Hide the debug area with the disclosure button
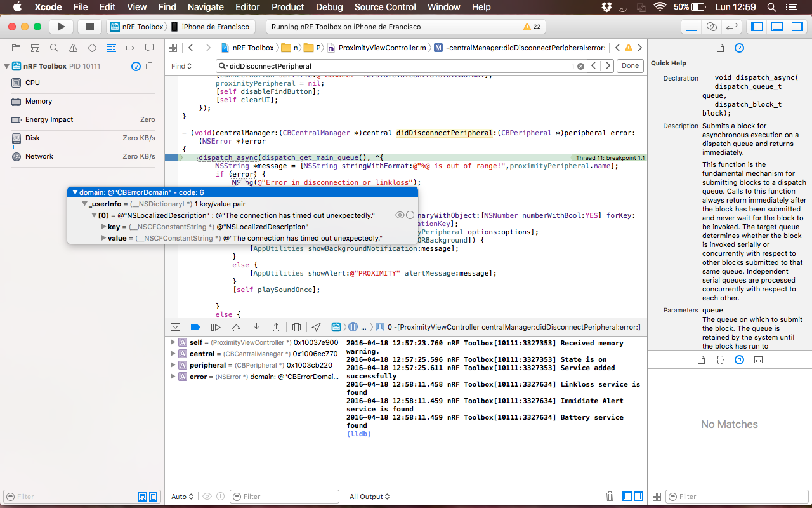Screen dimensions: 812x508 175,327
